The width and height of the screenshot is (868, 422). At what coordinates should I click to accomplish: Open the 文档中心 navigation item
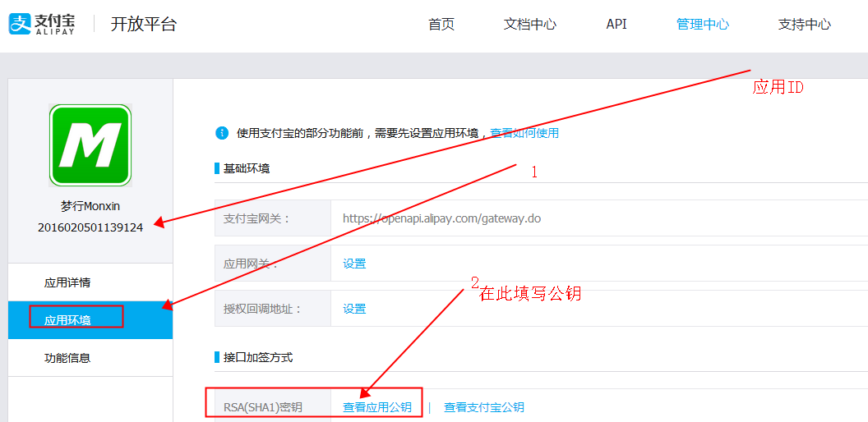point(530,25)
